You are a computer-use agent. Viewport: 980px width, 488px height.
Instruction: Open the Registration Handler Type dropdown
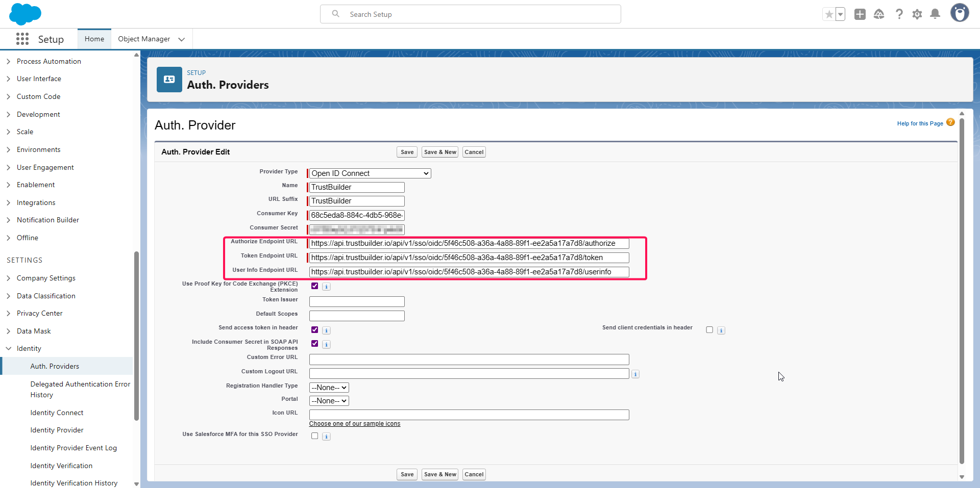(329, 388)
